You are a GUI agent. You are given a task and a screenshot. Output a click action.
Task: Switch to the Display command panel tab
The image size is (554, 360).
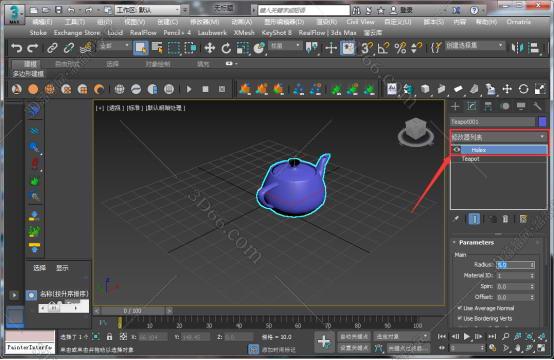[x=521, y=106]
